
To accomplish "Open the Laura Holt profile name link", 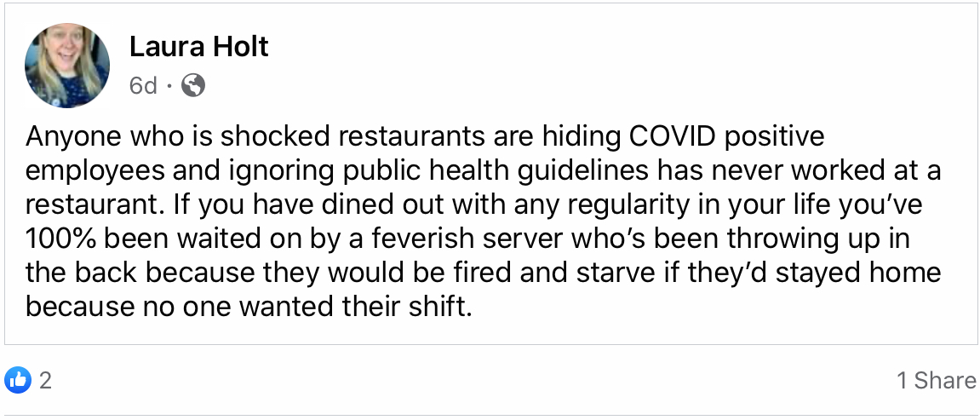I will pyautogui.click(x=198, y=47).
